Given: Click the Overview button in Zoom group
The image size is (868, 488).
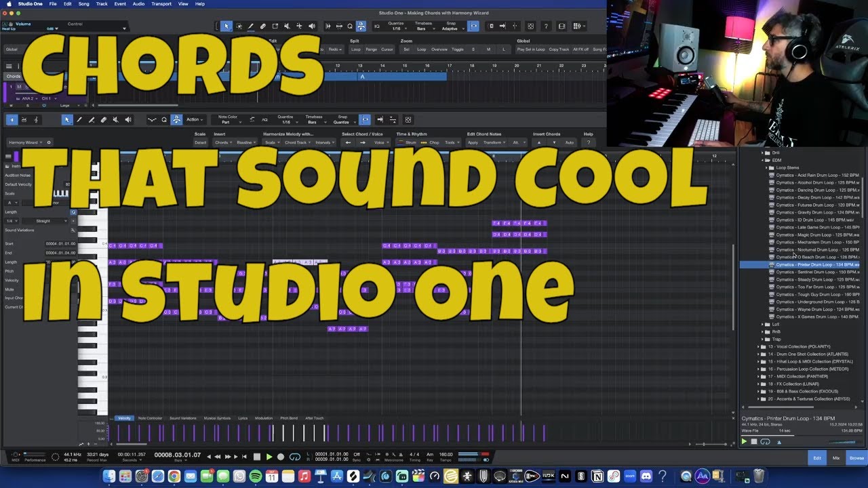Looking at the screenshot, I should 439,49.
